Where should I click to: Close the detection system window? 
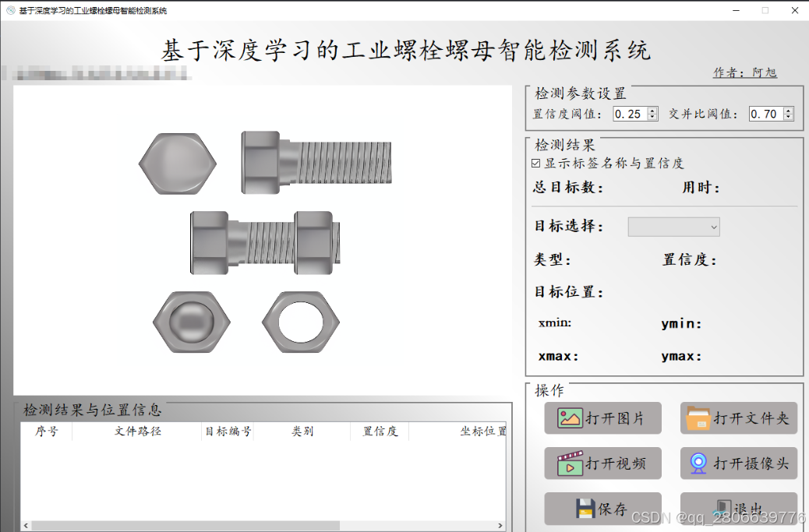[x=795, y=10]
